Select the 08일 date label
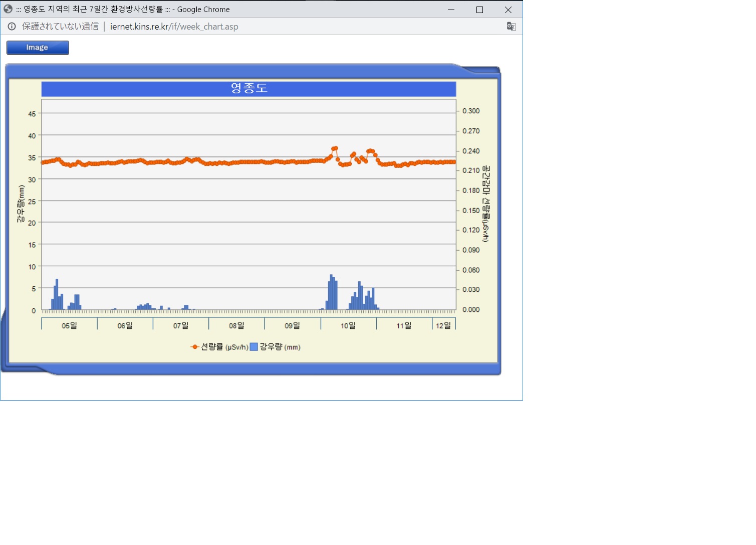The height and width of the screenshot is (545, 756). (x=236, y=326)
